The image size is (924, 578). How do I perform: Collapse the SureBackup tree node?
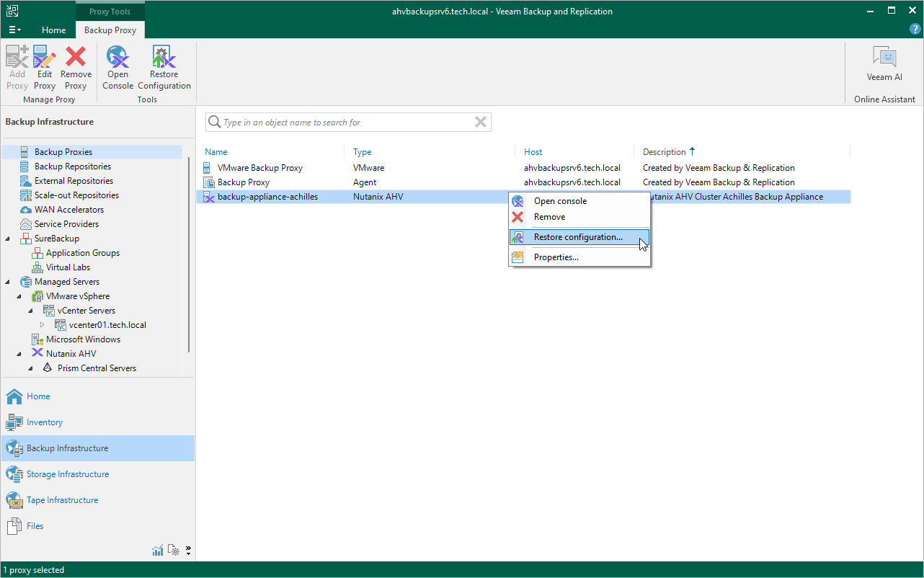coord(8,239)
